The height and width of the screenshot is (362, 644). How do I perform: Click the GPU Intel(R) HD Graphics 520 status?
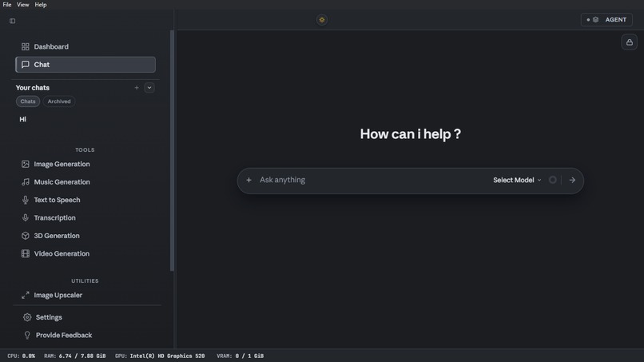point(160,356)
